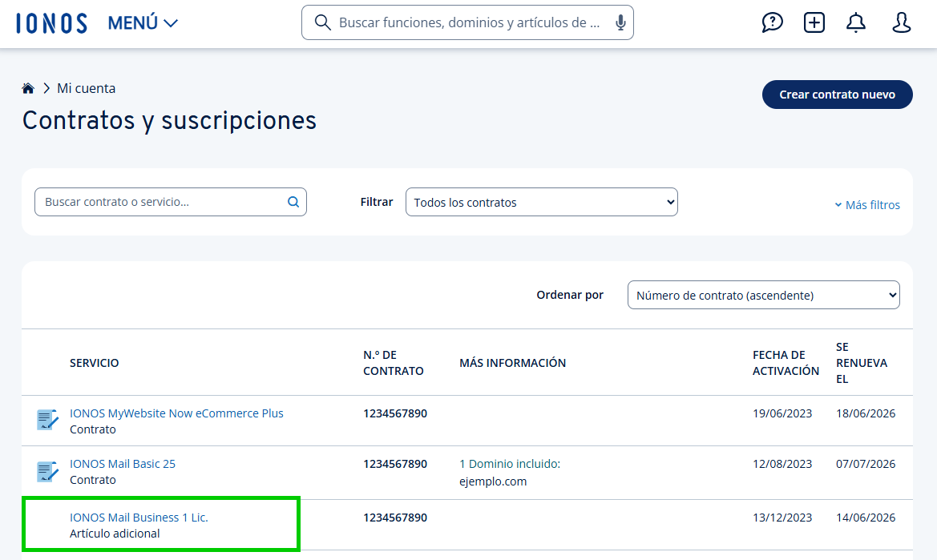Click the SE RENUEVA EL column header
The width and height of the screenshot is (937, 560).
(861, 363)
